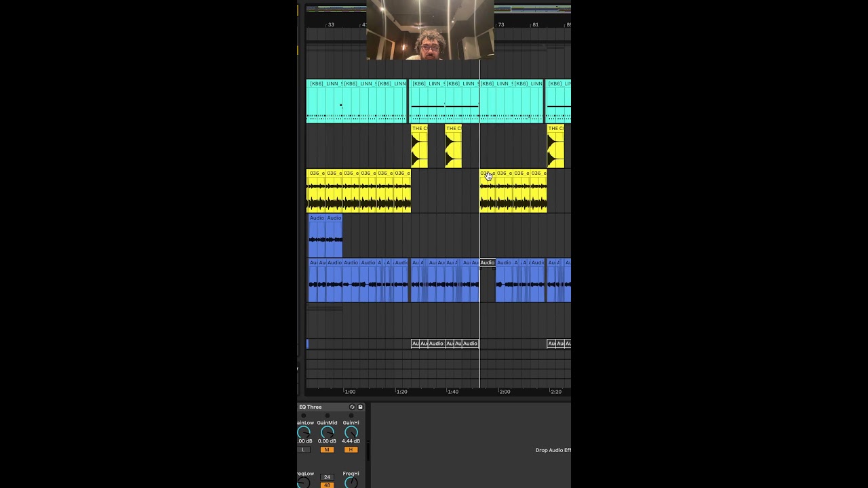Click 2:20 on the time ruler

(556, 392)
